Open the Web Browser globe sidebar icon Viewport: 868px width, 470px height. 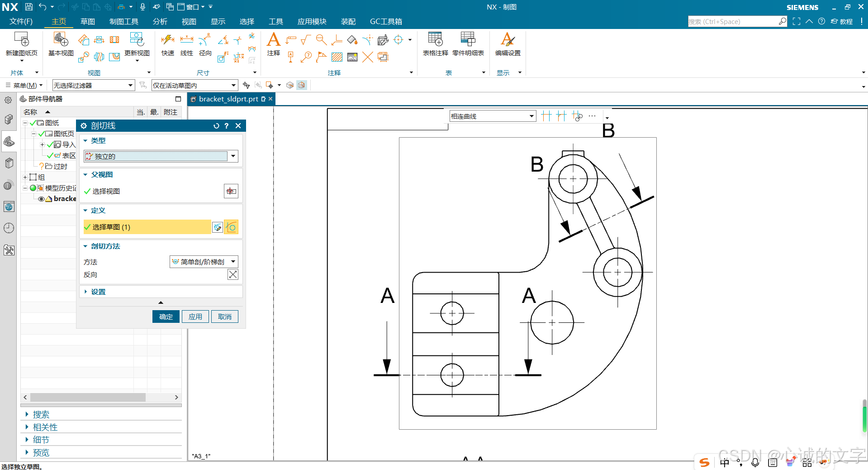coord(9,207)
